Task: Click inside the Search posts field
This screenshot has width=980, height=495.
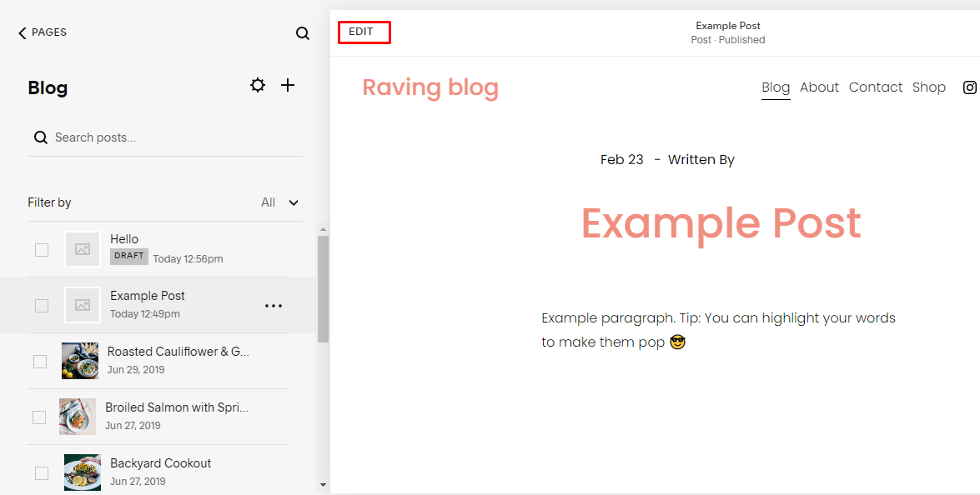Action: click(125, 137)
